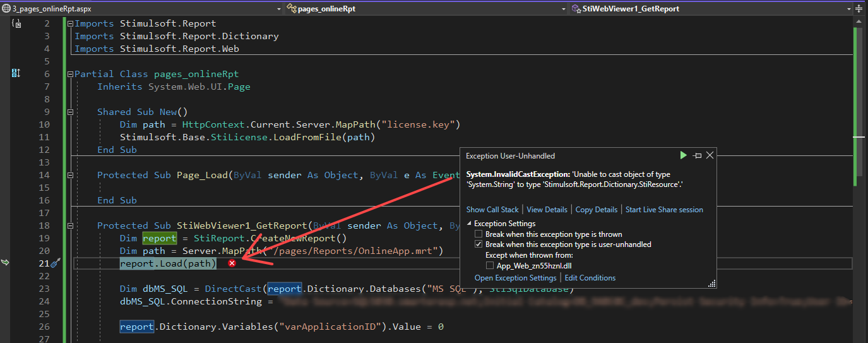Click the Show Call Stack link

point(492,210)
